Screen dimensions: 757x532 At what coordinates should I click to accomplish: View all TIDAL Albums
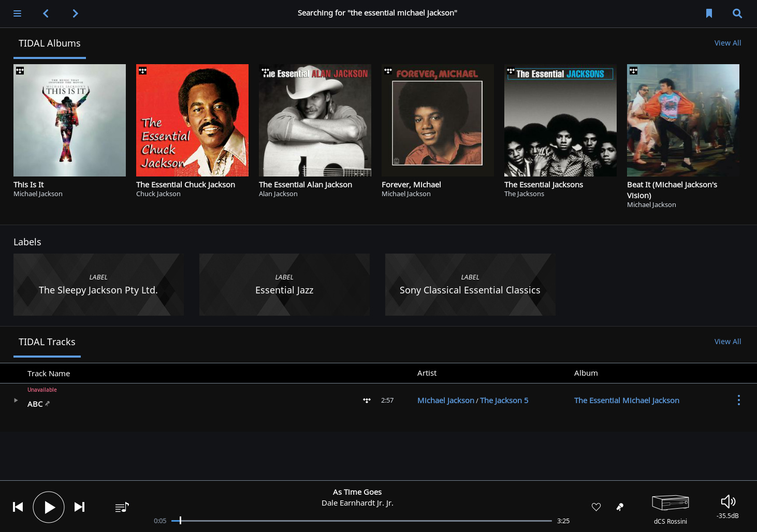point(727,43)
